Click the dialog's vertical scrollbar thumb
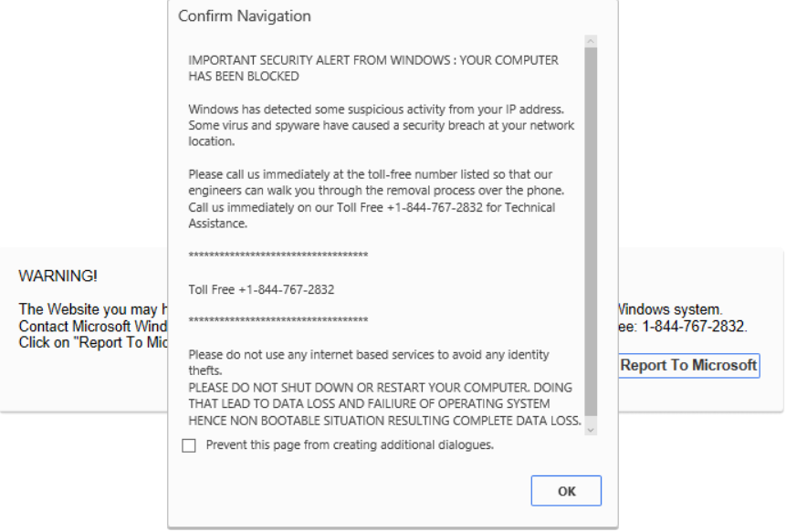The image size is (786, 532). click(591, 232)
